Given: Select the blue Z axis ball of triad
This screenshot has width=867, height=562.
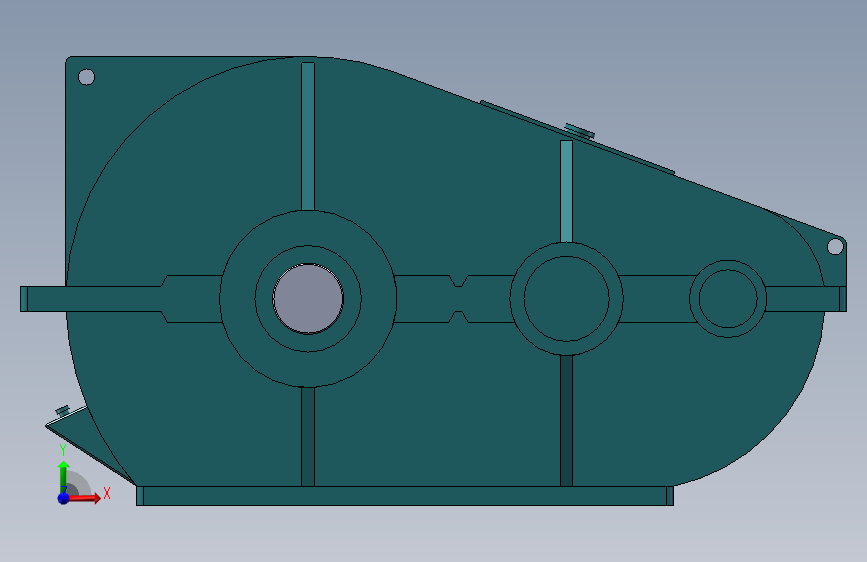Looking at the screenshot, I should (x=64, y=498).
